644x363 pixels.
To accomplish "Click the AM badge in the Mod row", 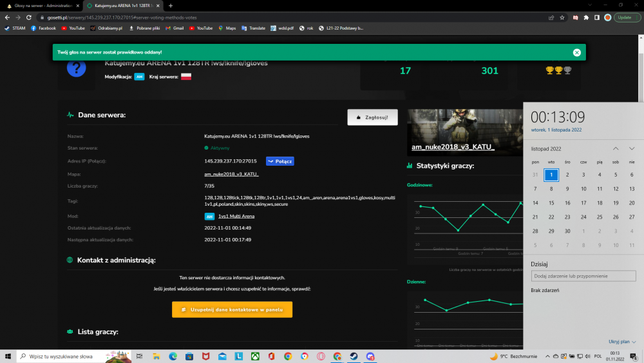I will [209, 216].
